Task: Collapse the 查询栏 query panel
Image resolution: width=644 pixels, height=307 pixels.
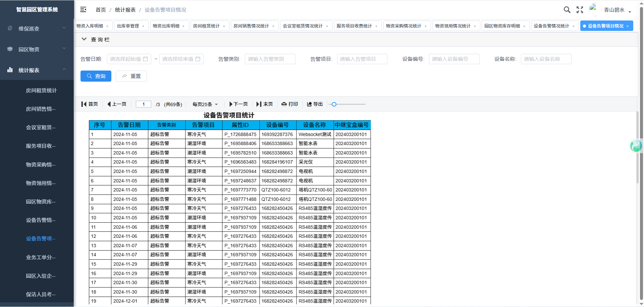Action: click(x=84, y=39)
